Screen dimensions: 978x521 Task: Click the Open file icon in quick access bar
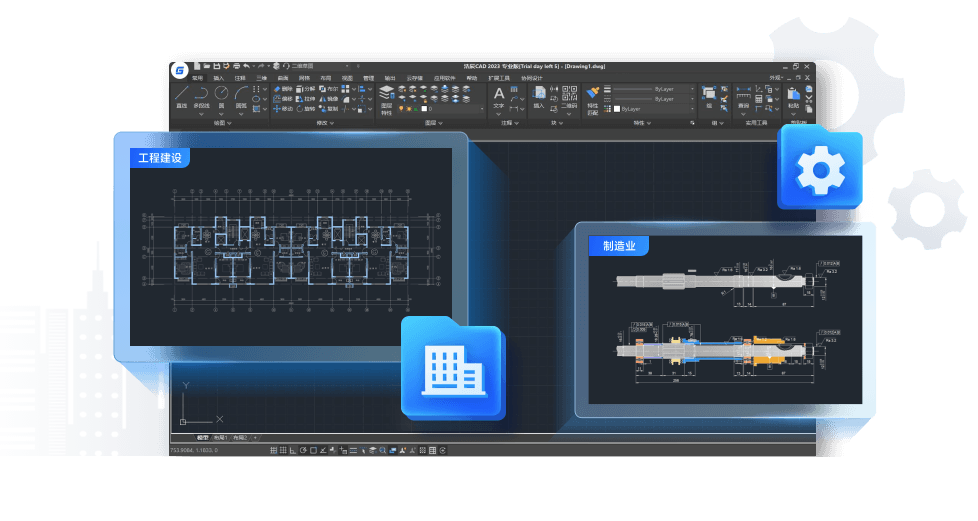point(206,66)
